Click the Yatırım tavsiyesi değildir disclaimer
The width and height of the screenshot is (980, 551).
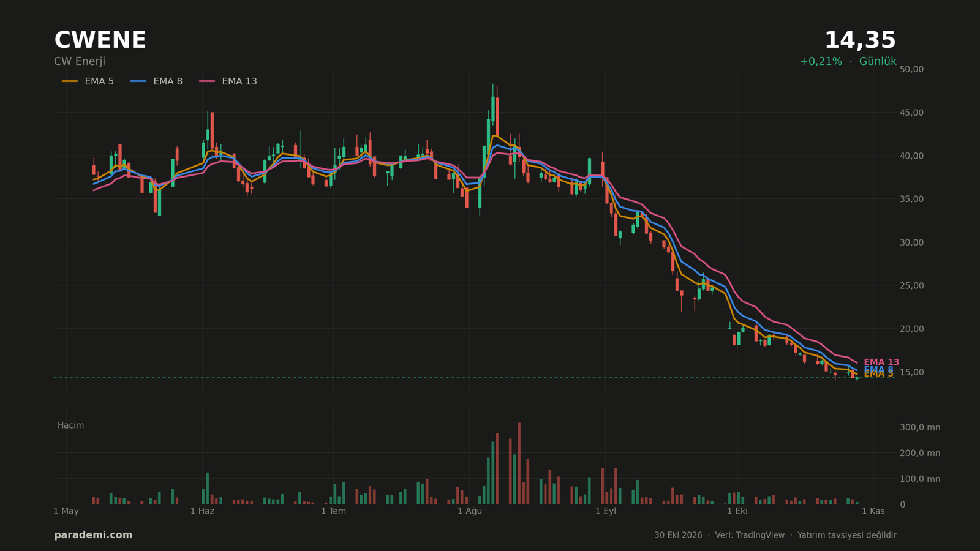click(847, 535)
